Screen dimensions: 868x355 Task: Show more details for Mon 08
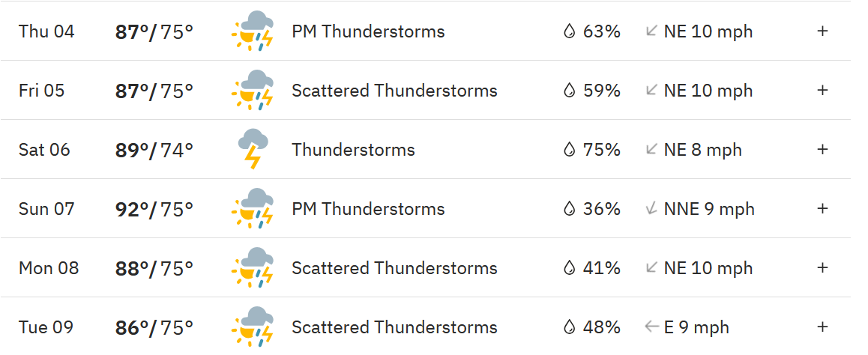(x=822, y=268)
